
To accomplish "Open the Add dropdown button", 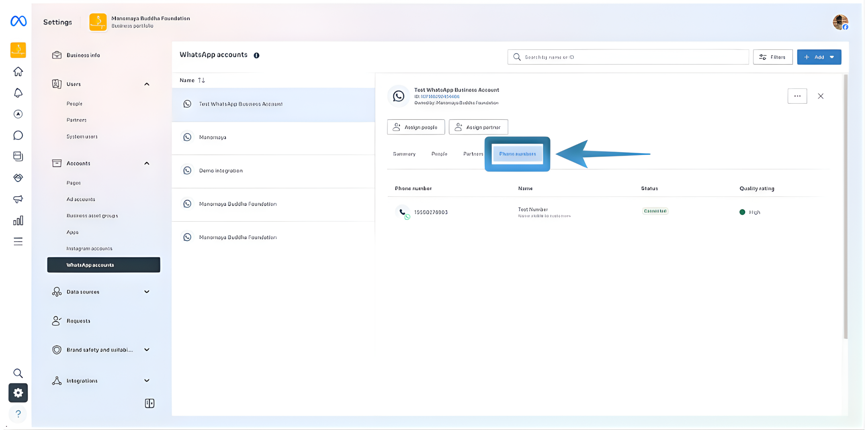I will tap(819, 57).
